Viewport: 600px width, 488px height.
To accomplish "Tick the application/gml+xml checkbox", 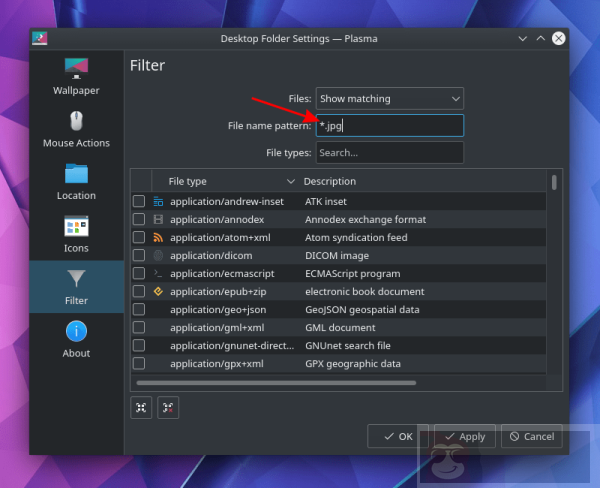I will [139, 327].
